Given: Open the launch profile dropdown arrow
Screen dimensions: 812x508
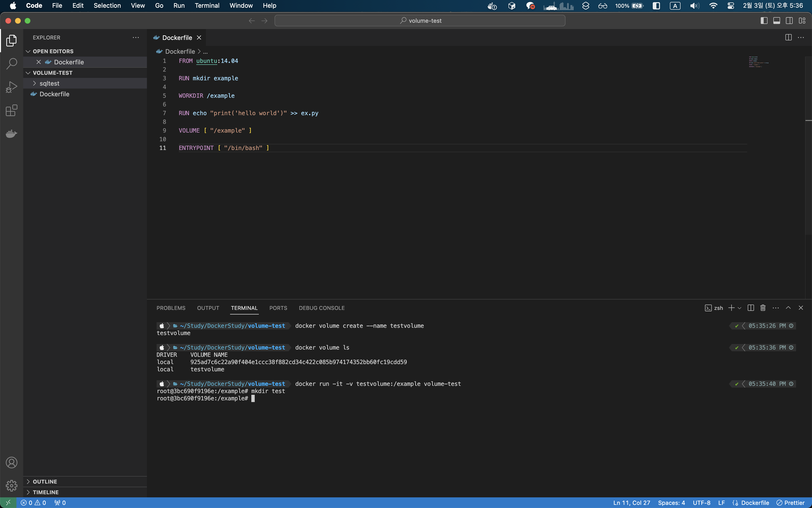Looking at the screenshot, I should (739, 308).
